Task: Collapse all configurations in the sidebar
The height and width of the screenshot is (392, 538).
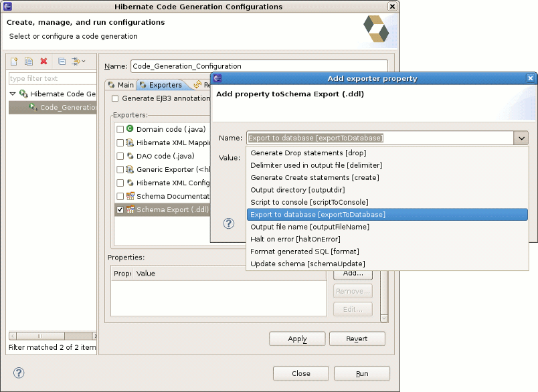Action: coord(62,61)
